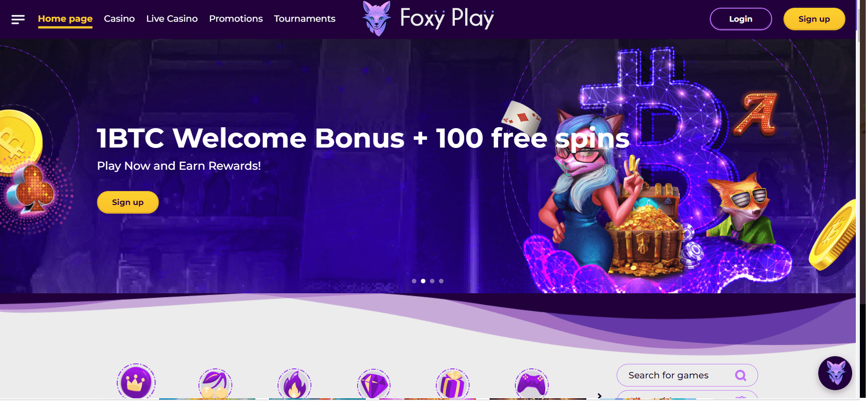This screenshot has width=868, height=401.
Task: Expand more categories with right arrow
Action: pyautogui.click(x=599, y=396)
